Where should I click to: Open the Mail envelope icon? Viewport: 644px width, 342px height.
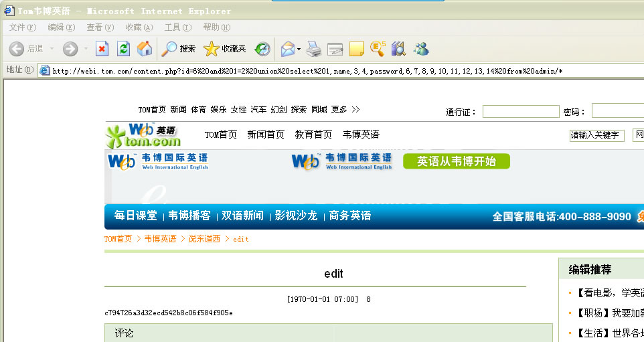pyautogui.click(x=287, y=49)
